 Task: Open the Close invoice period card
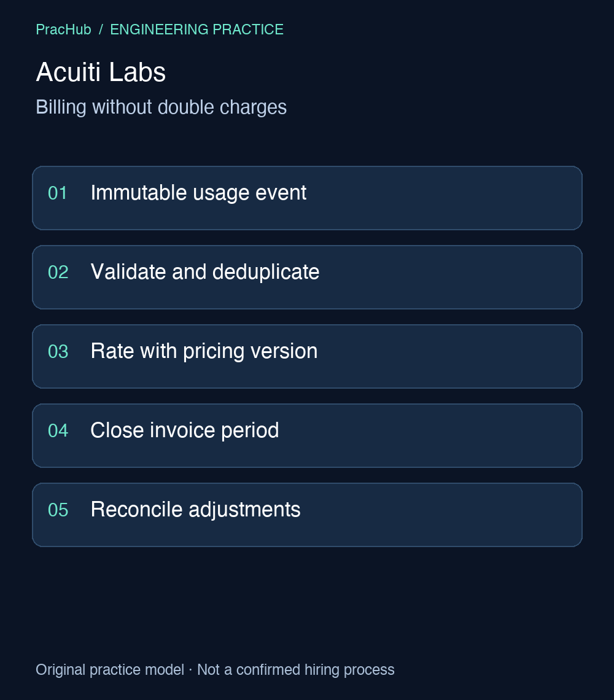pos(307,436)
